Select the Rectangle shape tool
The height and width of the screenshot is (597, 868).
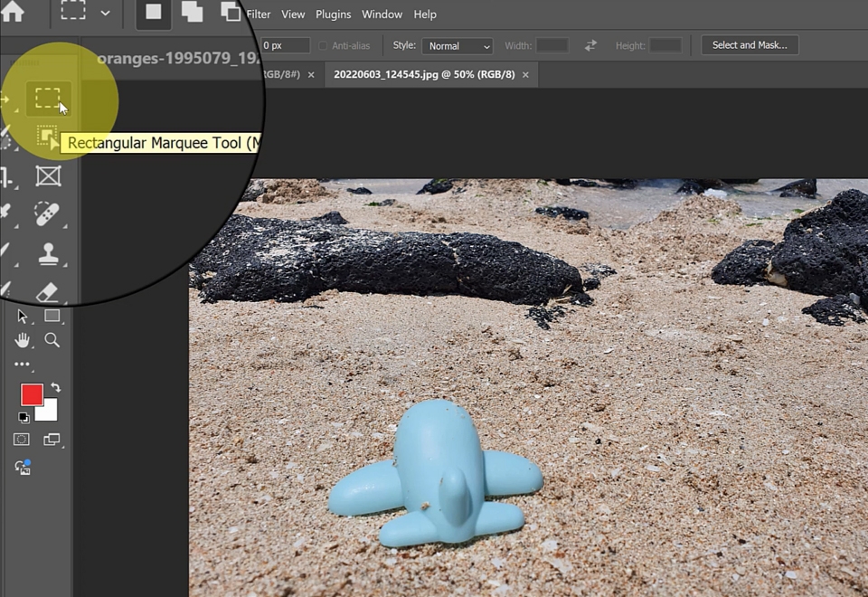52,316
